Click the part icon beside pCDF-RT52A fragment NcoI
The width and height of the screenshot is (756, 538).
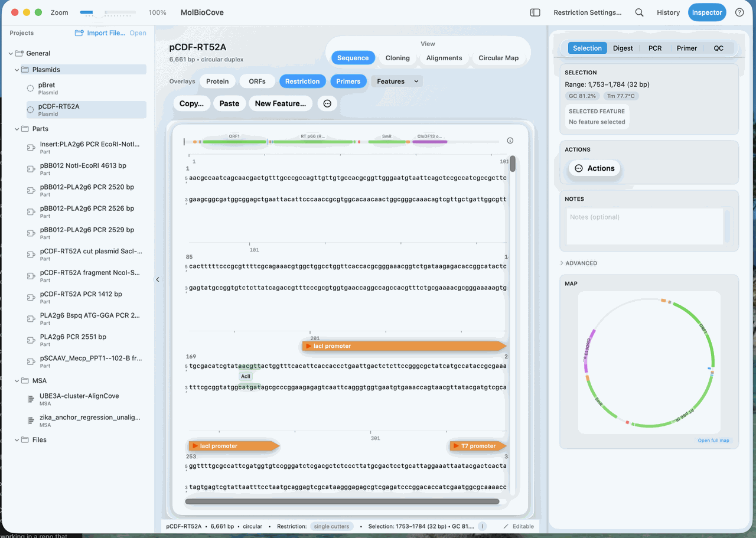[x=31, y=276]
